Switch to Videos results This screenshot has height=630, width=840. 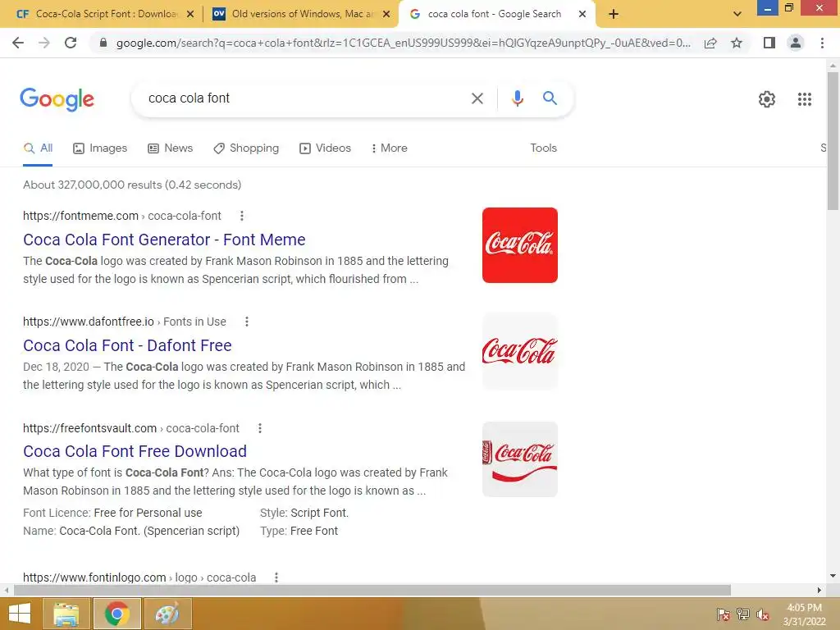point(325,148)
